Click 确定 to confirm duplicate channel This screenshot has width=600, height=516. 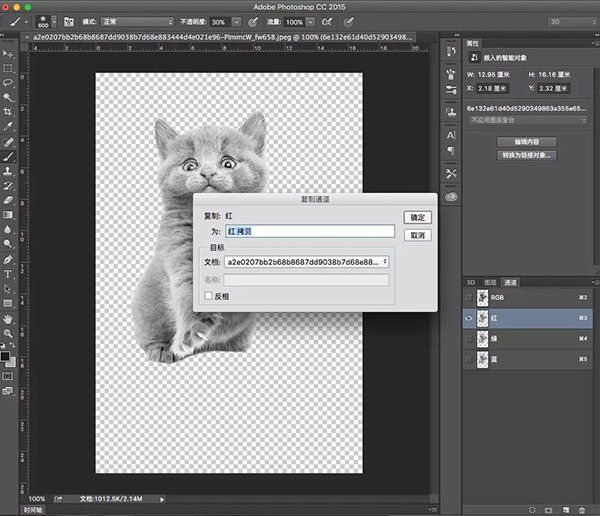coord(418,217)
